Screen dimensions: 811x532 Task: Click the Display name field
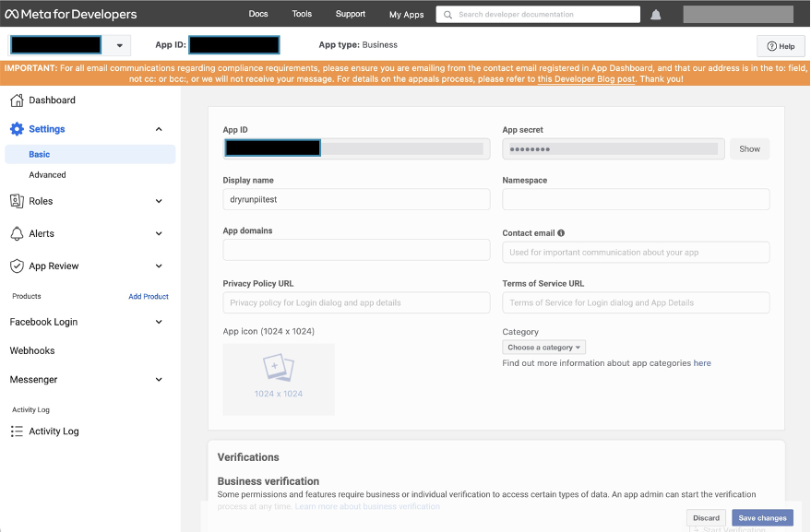coord(356,199)
